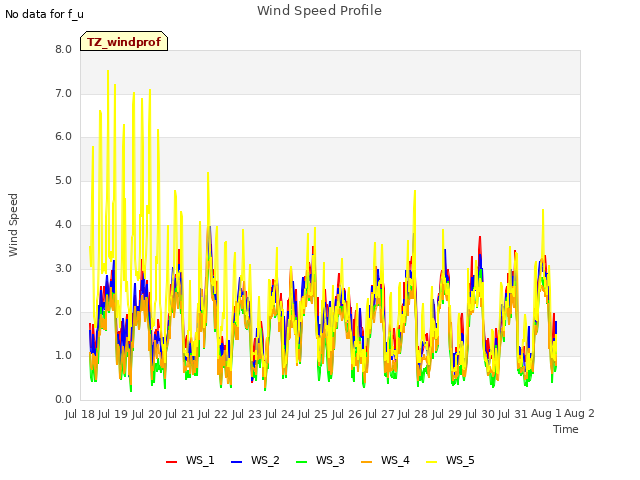Click the Jul 22 x-axis date label
This screenshot has width=640, height=480.
pos(212,414)
